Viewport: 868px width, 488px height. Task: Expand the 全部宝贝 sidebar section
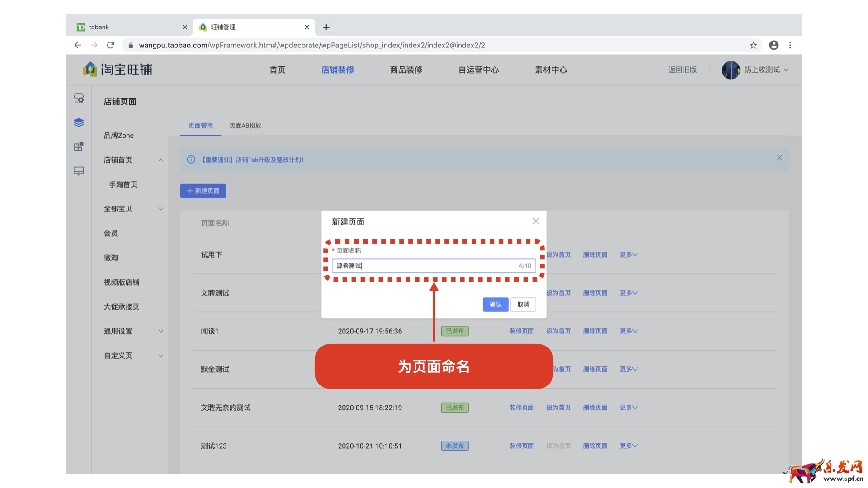(x=161, y=209)
